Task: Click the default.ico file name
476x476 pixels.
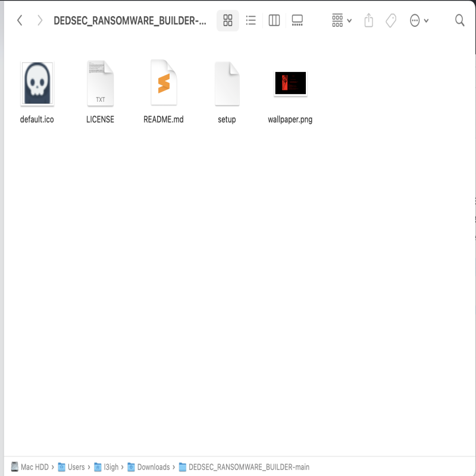Action: click(37, 120)
